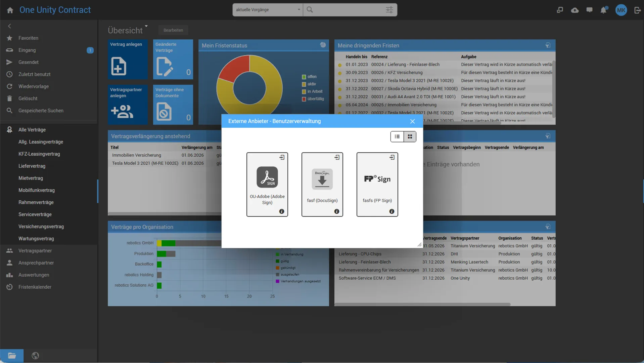This screenshot has width=644, height=363.
Task: Switch dialog to list view
Action: pos(397,136)
